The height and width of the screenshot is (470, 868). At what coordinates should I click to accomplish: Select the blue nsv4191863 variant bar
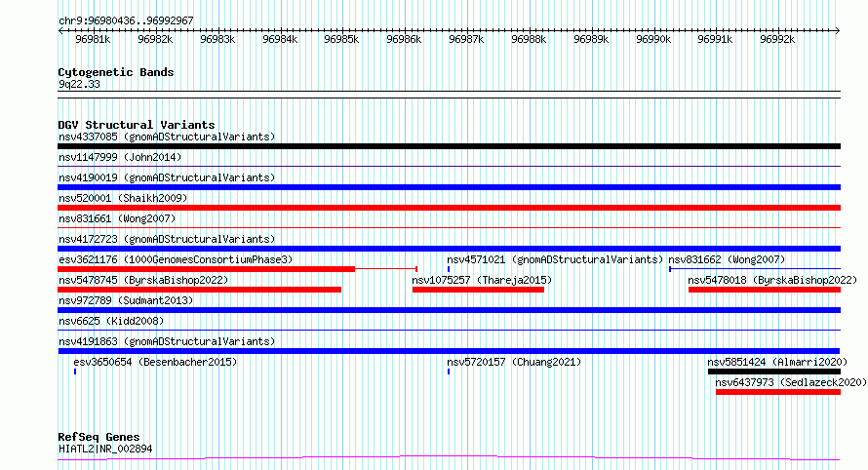[449, 351]
